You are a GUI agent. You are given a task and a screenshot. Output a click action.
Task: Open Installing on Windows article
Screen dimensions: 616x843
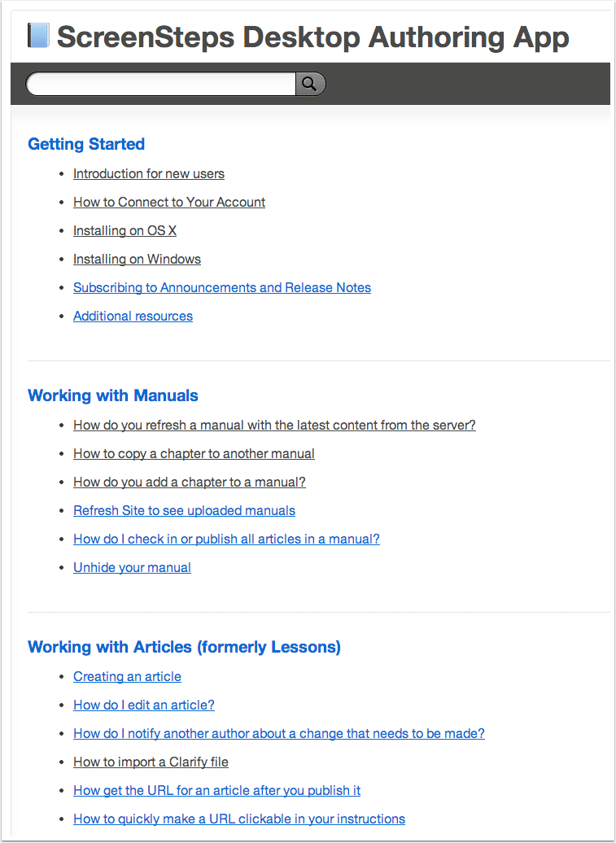click(137, 259)
